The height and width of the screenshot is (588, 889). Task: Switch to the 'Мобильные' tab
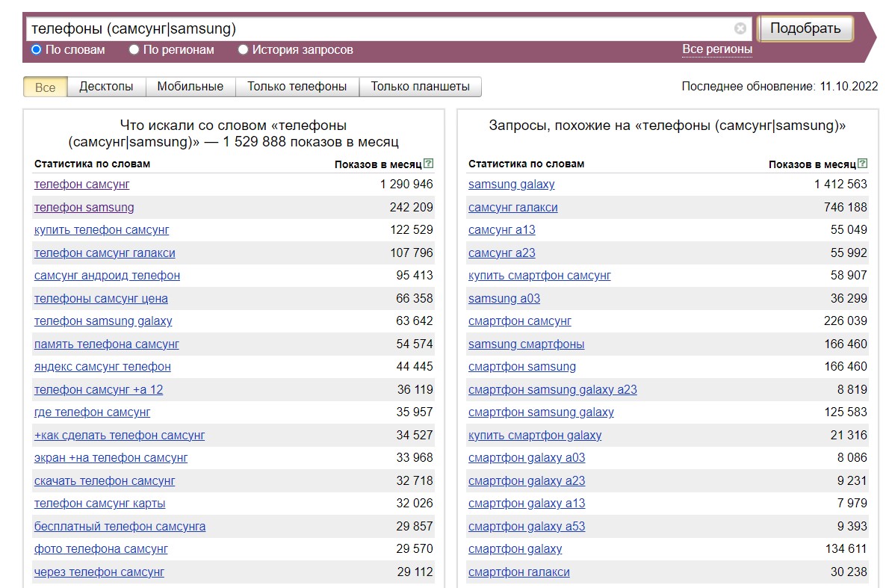(190, 87)
